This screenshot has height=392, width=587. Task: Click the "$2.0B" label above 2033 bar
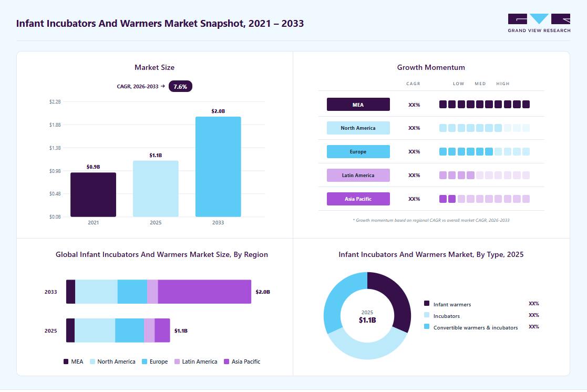[218, 111]
